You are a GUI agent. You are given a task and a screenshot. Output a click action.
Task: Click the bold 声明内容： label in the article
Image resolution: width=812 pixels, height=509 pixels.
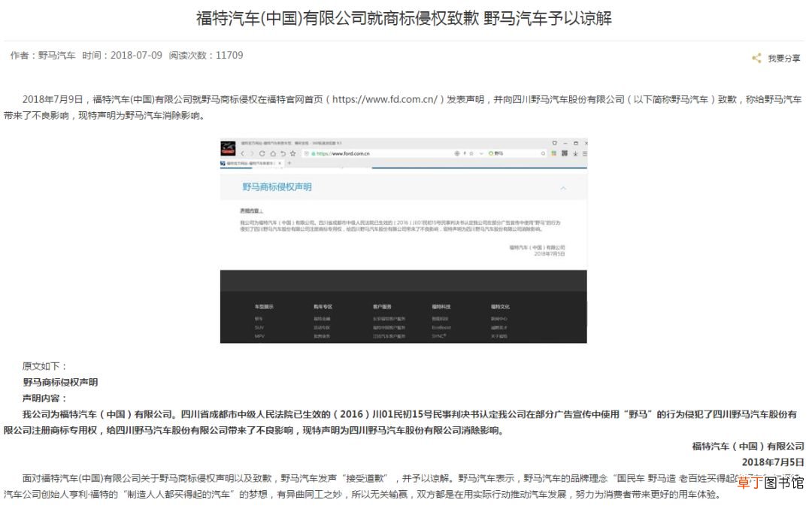tap(45, 398)
